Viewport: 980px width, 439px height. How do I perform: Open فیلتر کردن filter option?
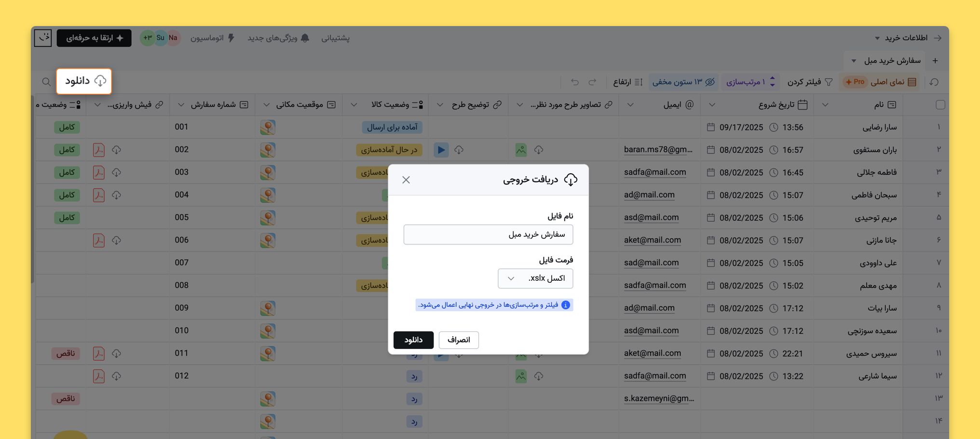(x=810, y=82)
